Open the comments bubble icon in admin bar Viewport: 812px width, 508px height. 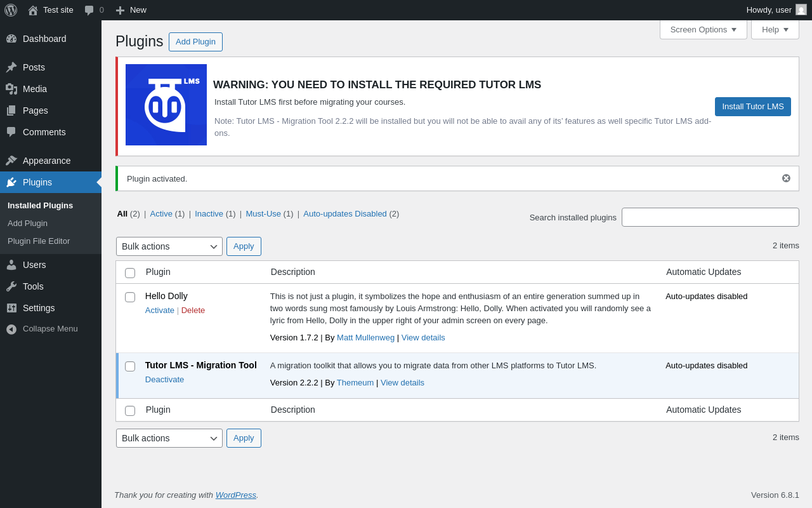(89, 10)
